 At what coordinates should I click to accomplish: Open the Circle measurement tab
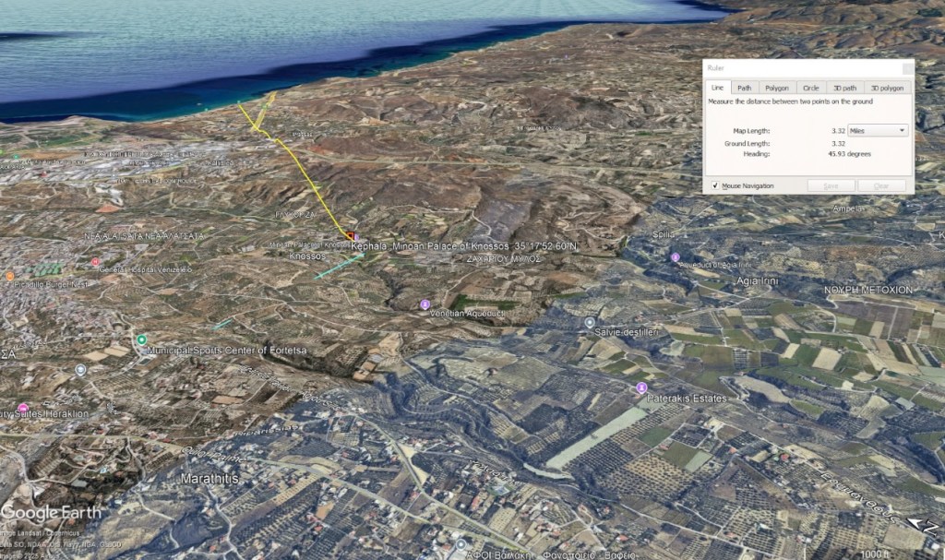(x=810, y=88)
